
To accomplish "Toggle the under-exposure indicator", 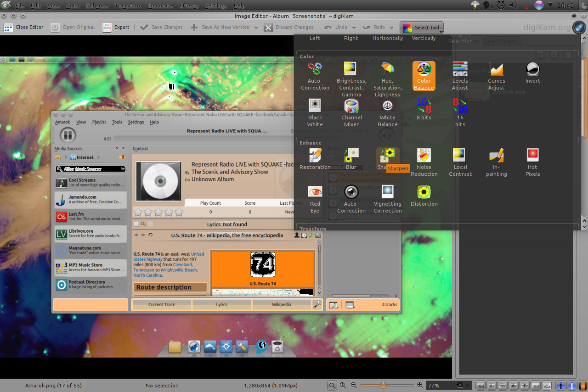I will pyautogui.click(x=560, y=386).
